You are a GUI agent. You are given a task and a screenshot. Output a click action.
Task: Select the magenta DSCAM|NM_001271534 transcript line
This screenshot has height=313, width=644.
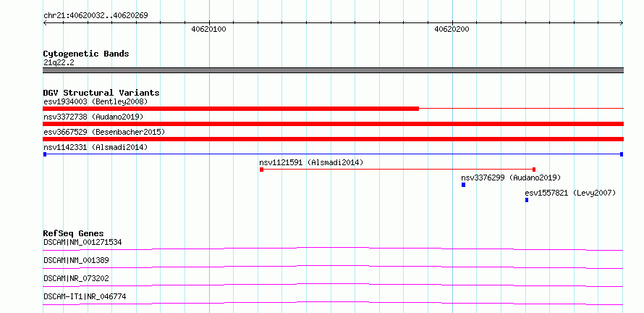(333, 249)
